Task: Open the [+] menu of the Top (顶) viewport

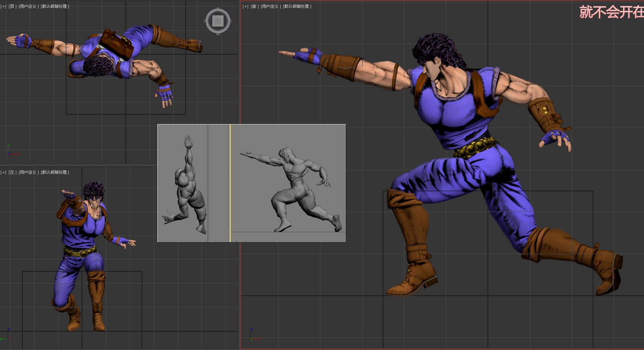Action: point(3,6)
